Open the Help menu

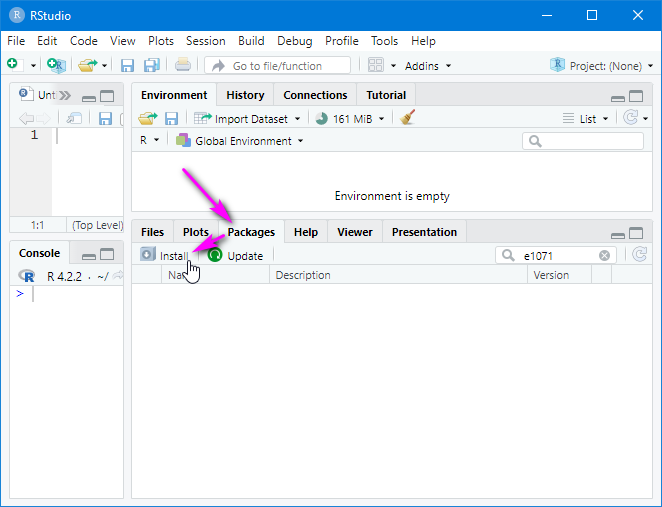[x=423, y=41]
